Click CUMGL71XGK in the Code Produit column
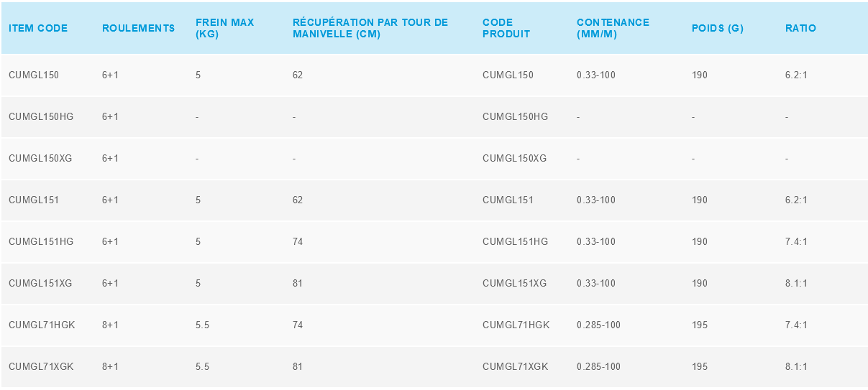This screenshot has height=390, width=868. click(x=515, y=367)
